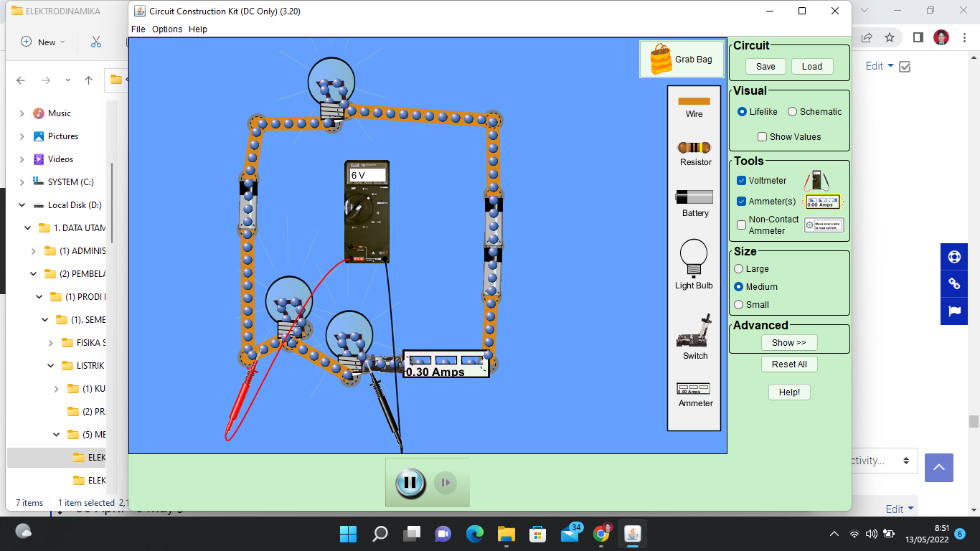
Task: Enable the Show Values checkbox
Action: point(763,137)
